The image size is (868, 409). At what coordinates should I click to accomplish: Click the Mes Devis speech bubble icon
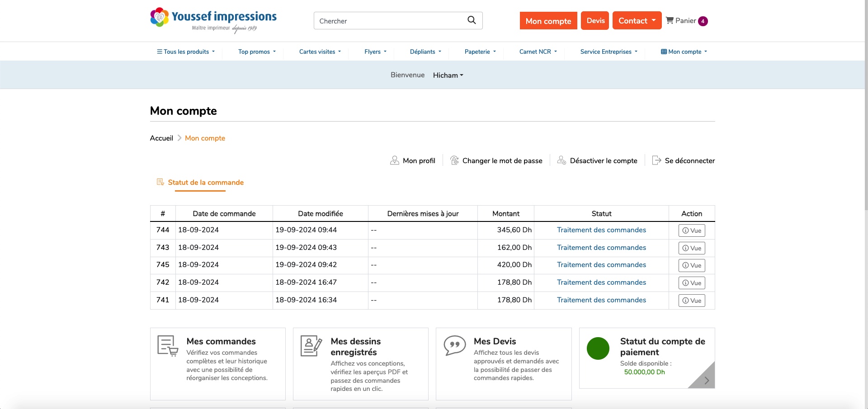454,346
